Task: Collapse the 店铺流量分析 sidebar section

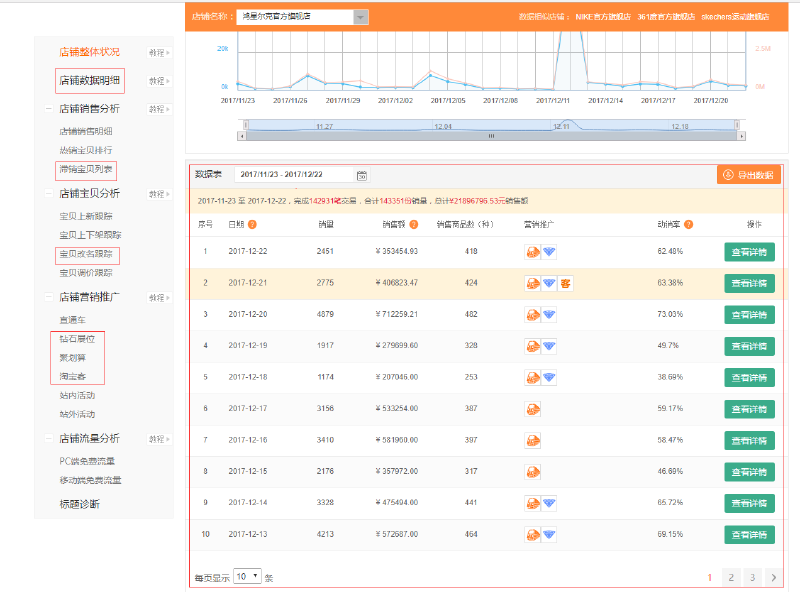Action: click(48, 438)
